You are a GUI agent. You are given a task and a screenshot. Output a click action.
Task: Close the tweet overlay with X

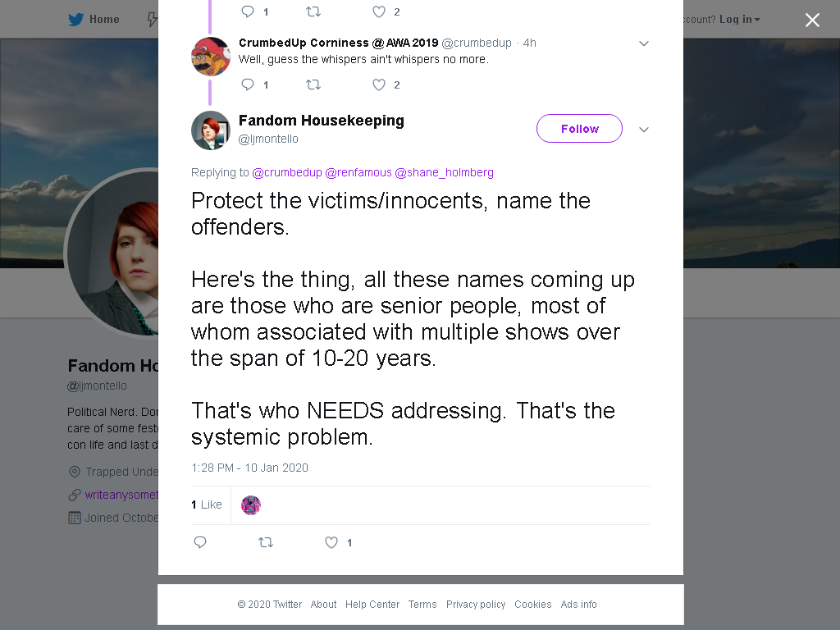coord(812,20)
